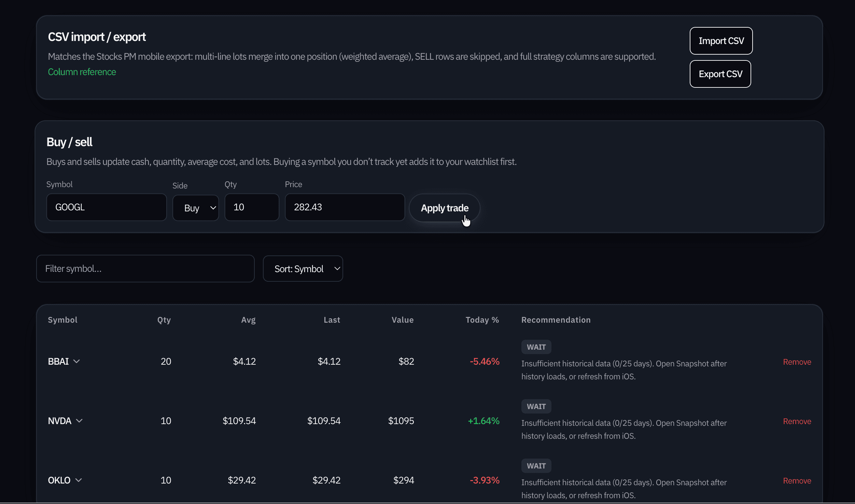Click the Today % column header
The image size is (855, 504).
point(482,320)
